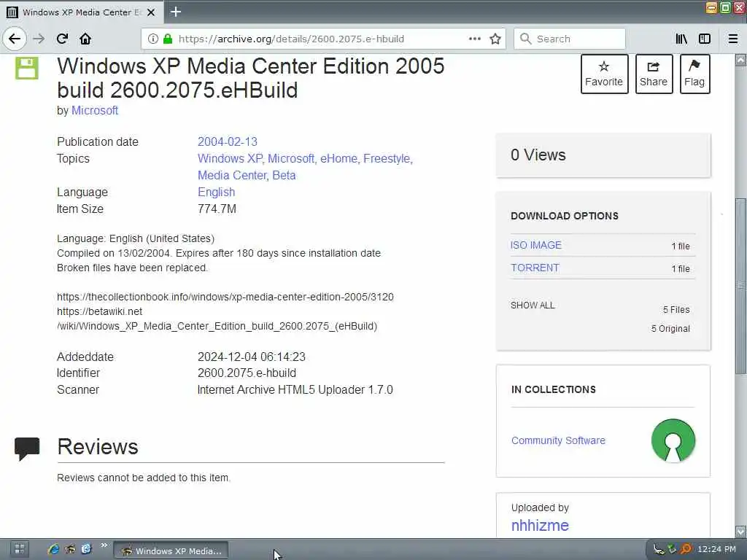Screen dimensions: 747x560
Task: Open the taskbar start menu button
Action: coord(20,549)
